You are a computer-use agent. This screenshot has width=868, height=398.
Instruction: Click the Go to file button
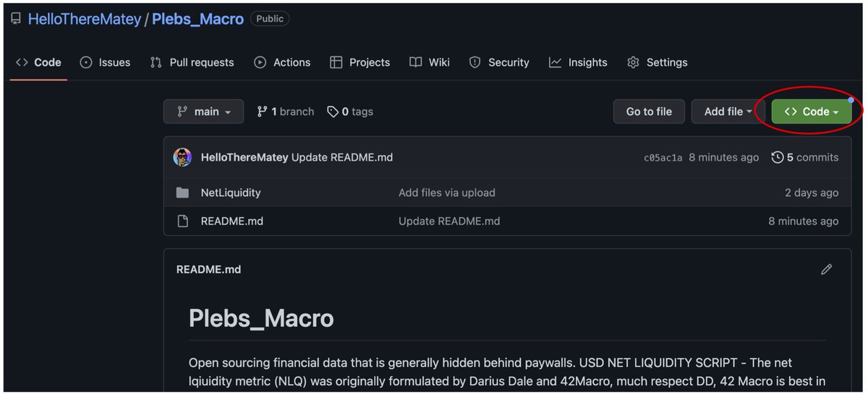649,111
